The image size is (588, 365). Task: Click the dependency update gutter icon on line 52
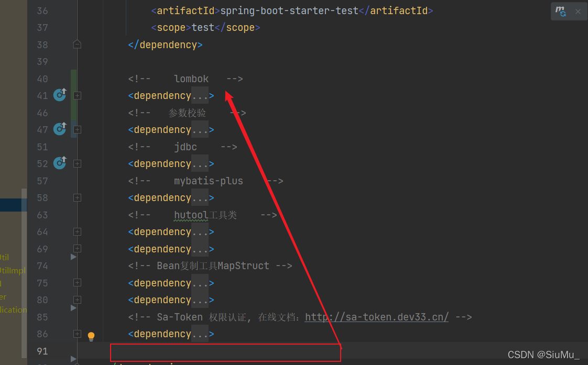(x=60, y=163)
